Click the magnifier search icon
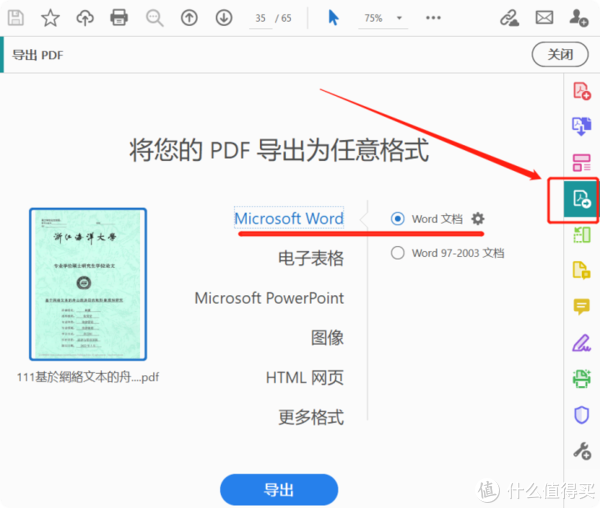Image resolution: width=600 pixels, height=508 pixels. (155, 18)
